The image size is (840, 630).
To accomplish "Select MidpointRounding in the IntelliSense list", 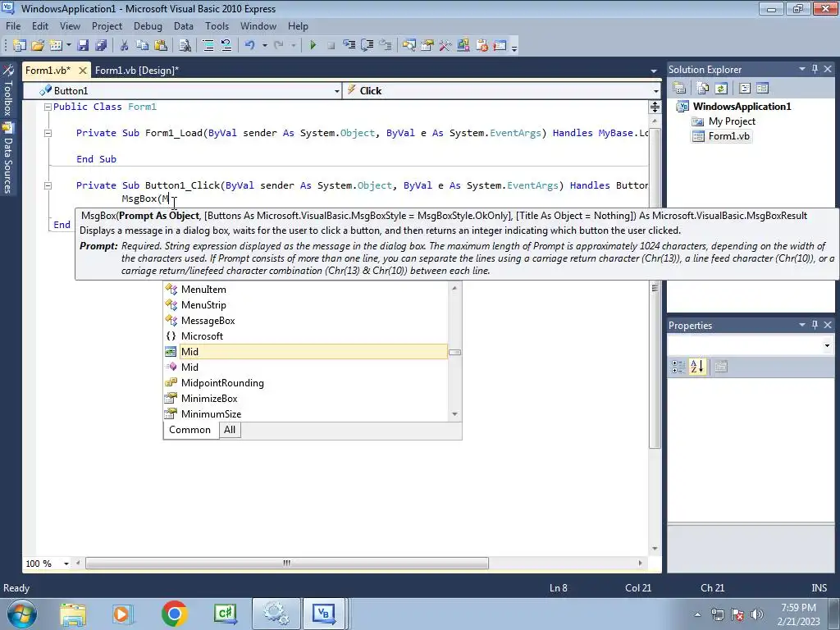I will point(306,382).
